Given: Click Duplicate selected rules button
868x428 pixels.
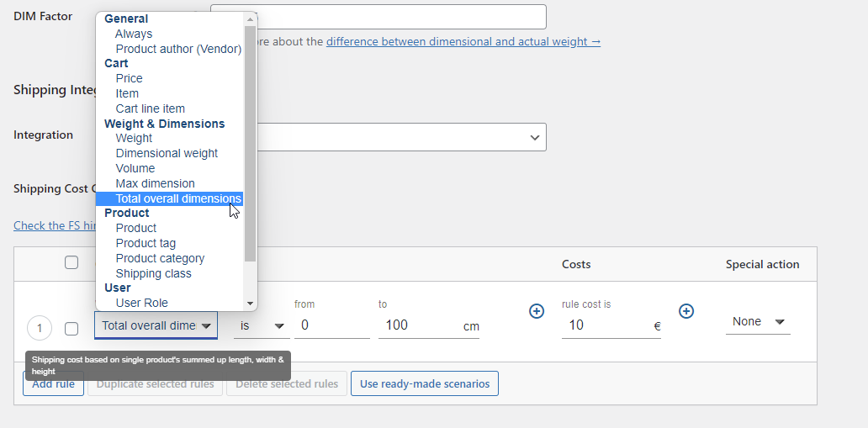Looking at the screenshot, I should [155, 383].
